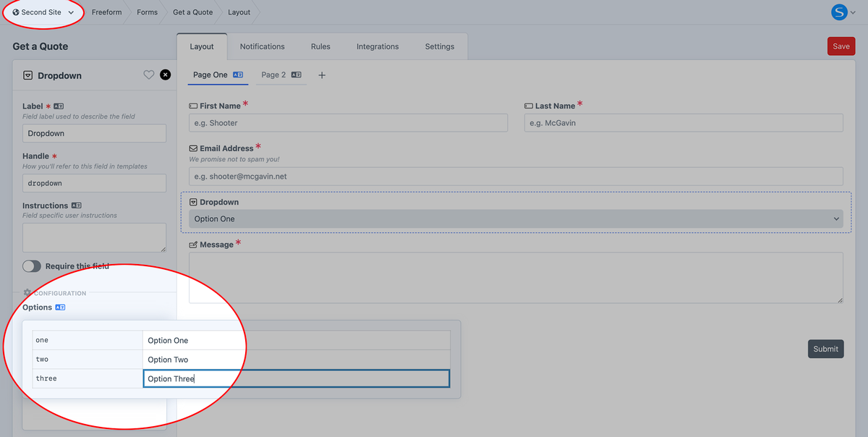Click translation icon beside Label
Image resolution: width=868 pixels, height=437 pixels.
(x=59, y=106)
